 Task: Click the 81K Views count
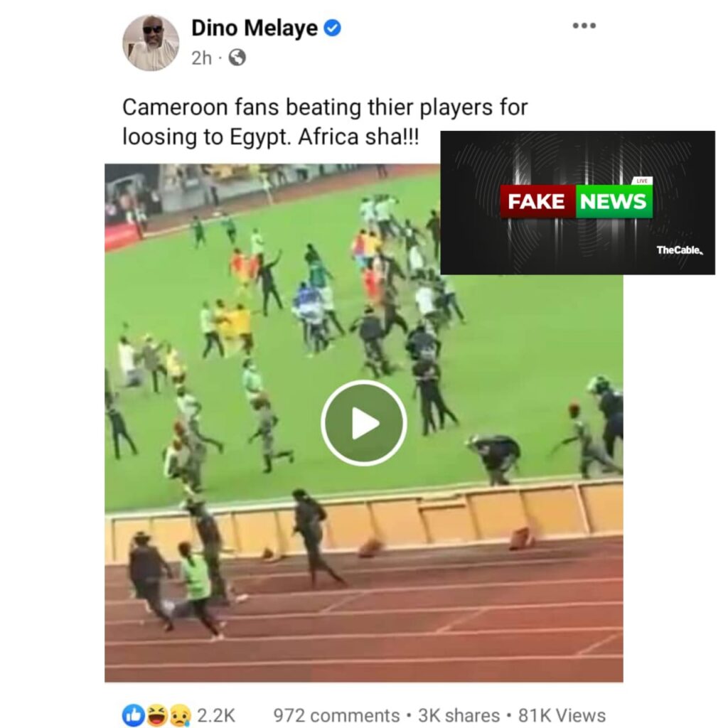[x=562, y=715]
